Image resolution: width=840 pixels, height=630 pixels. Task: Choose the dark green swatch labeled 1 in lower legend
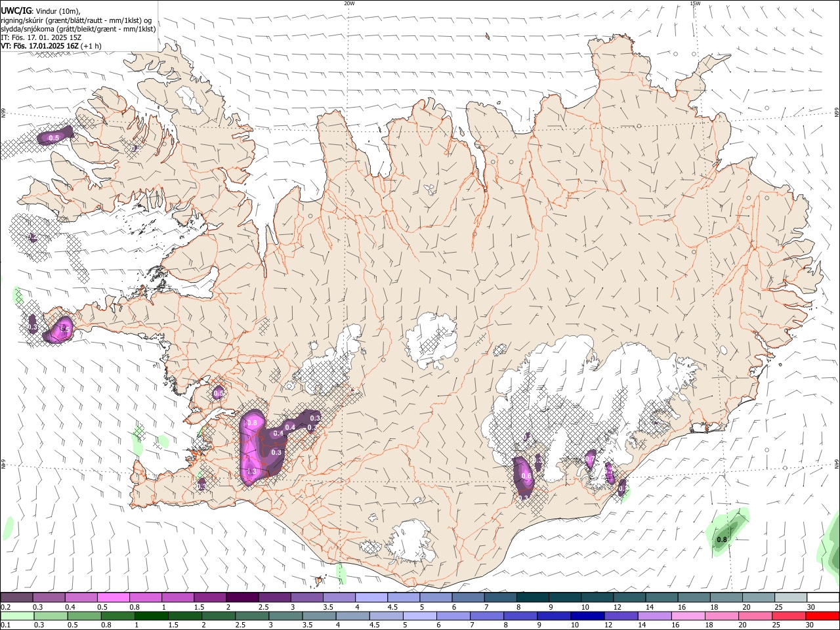pyautogui.click(x=152, y=616)
